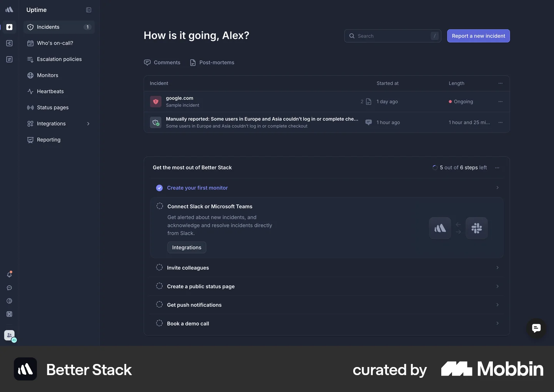
Task: Open the chat bubble icon in left rail
Action: pyautogui.click(x=9, y=288)
